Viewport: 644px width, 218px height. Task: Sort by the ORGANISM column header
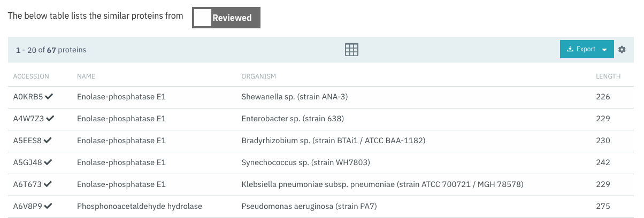click(259, 76)
